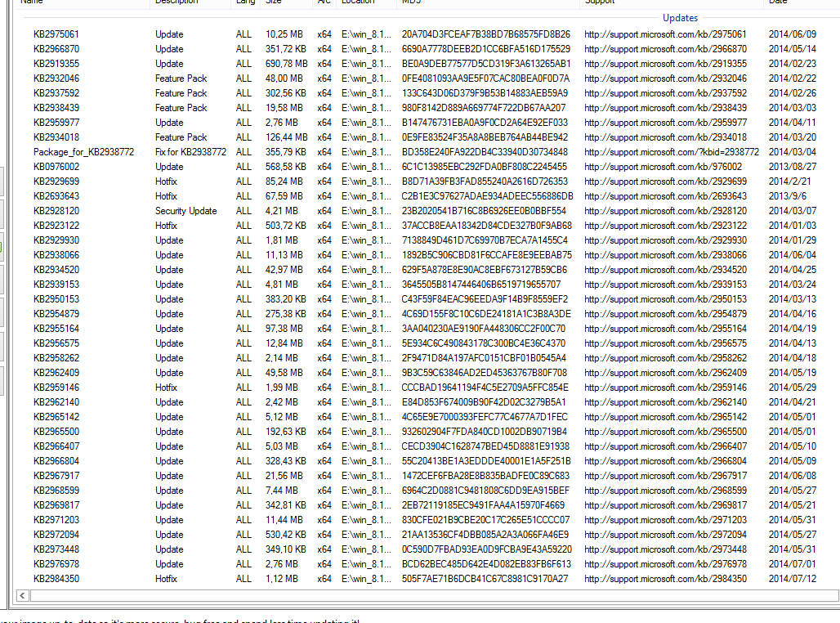Click the support URL for KB2976978
Screen dimensions: 840x623
[x=665, y=564]
